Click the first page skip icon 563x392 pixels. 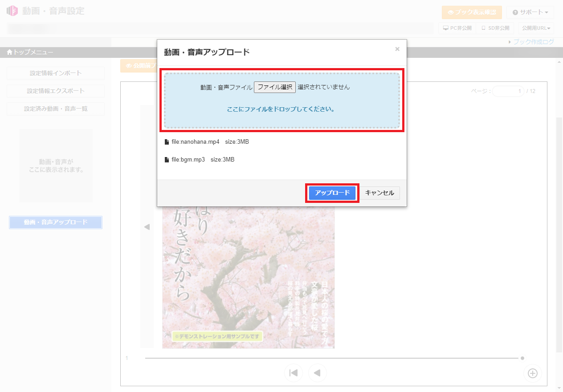(294, 373)
